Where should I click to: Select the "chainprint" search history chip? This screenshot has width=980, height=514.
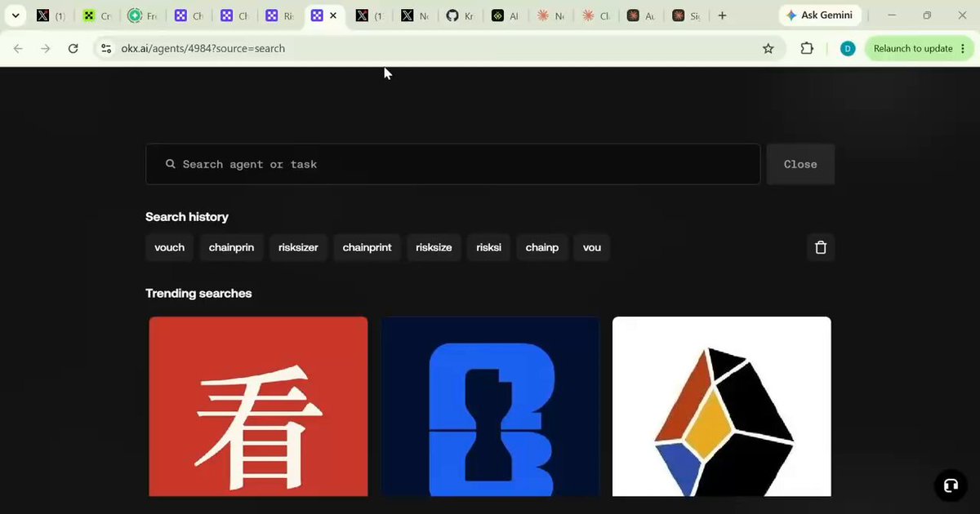coord(367,247)
